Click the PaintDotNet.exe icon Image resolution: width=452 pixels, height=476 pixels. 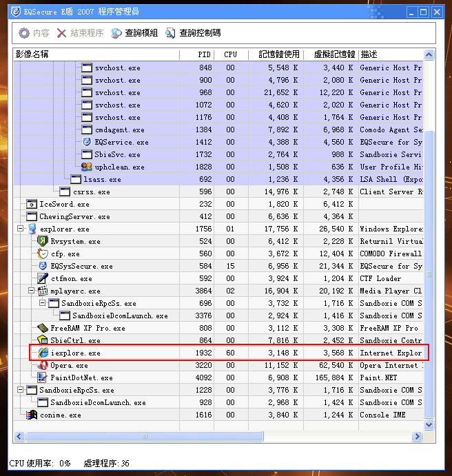click(x=43, y=377)
